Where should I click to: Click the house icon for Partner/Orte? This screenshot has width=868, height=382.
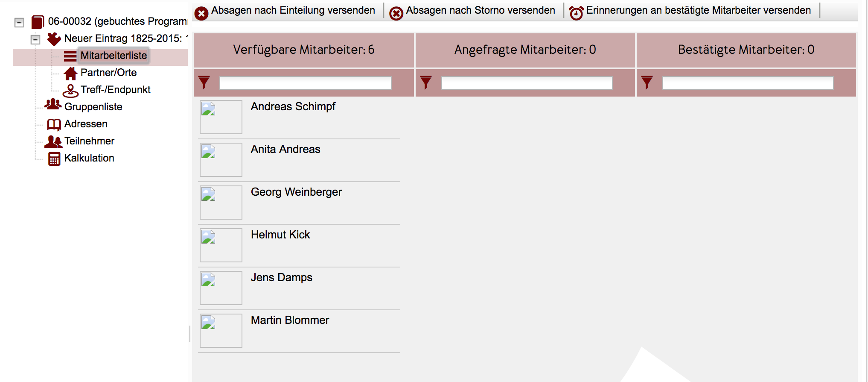pos(70,73)
